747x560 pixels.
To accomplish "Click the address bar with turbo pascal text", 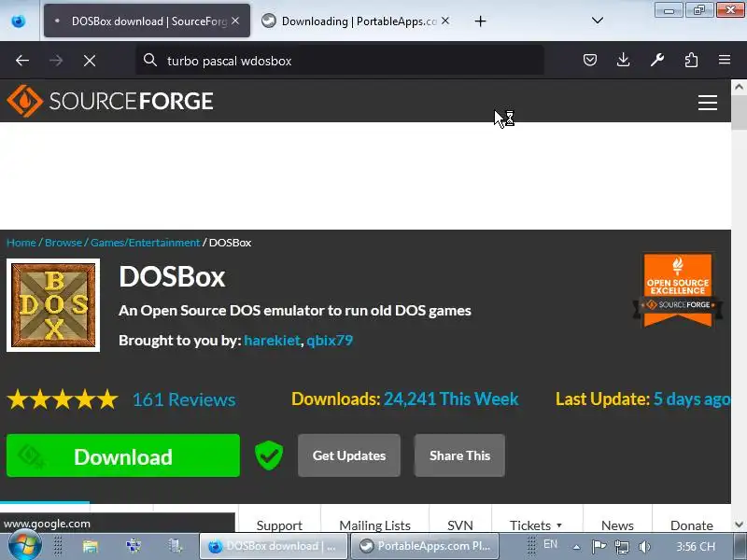I will (x=339, y=61).
